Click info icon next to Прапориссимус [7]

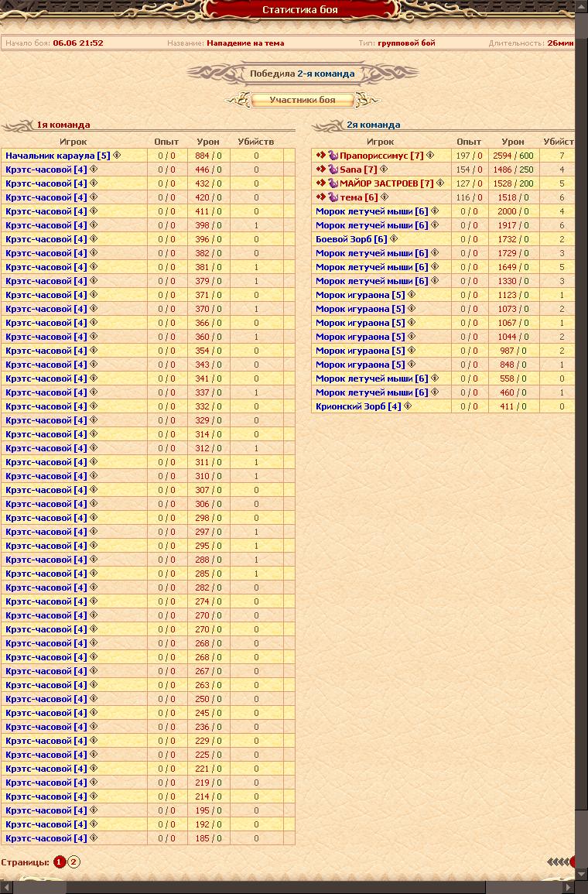coord(430,155)
